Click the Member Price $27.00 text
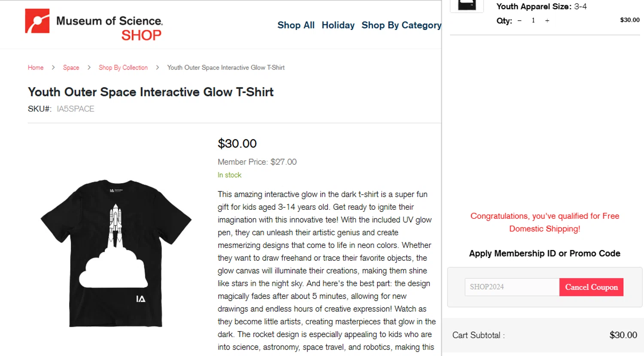The width and height of the screenshot is (644, 356). (x=257, y=162)
